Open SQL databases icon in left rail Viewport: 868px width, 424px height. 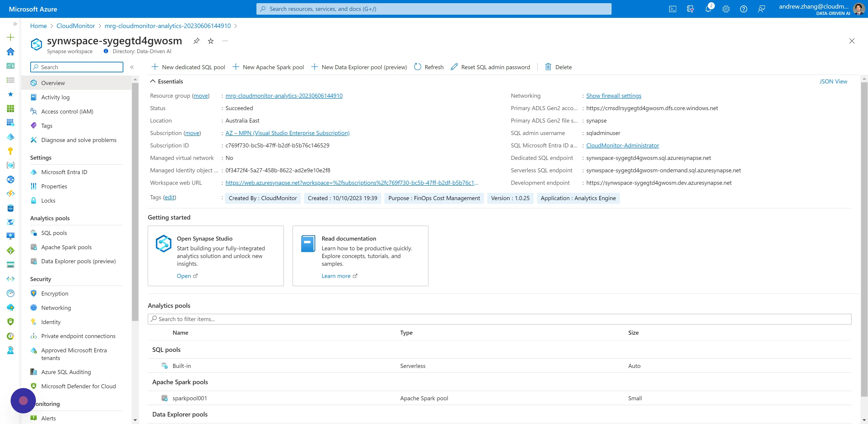click(x=10, y=208)
